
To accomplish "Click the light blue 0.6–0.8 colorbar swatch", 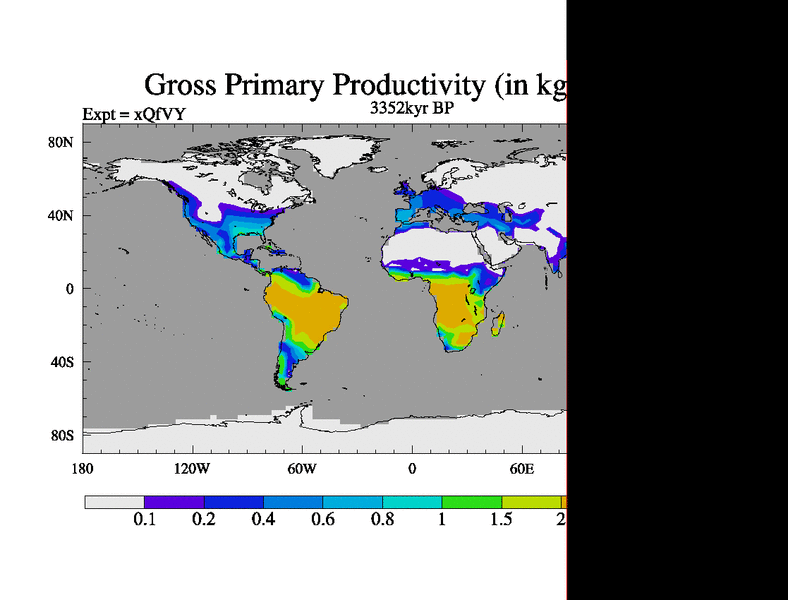I will pyautogui.click(x=352, y=502).
